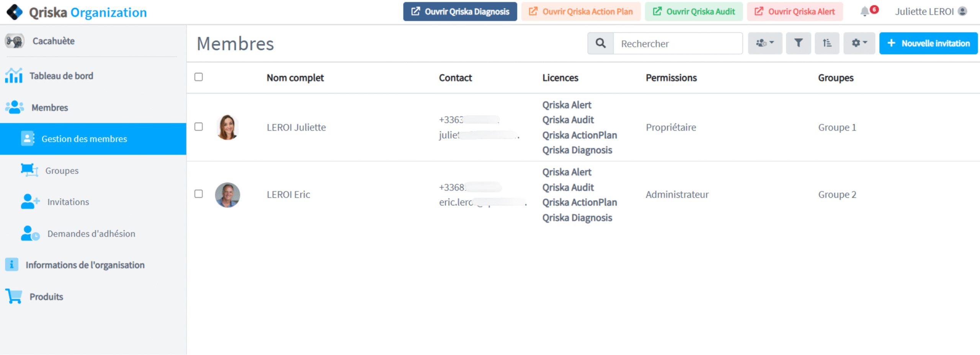Click the Qriska diamond logo icon
980x355 pixels.
click(15, 12)
